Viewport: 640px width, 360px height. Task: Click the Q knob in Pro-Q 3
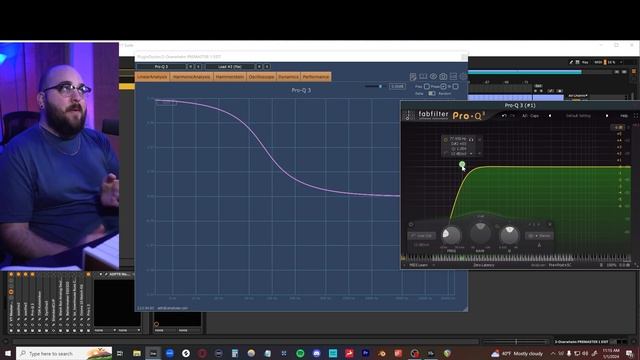point(509,235)
